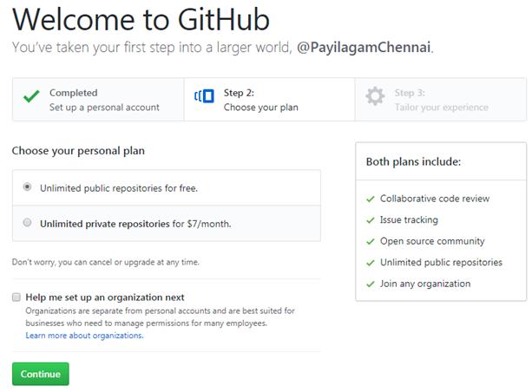The height and width of the screenshot is (392, 532).
Task: Click checkmark beside Unlimited public repositories feature
Action: click(x=371, y=263)
